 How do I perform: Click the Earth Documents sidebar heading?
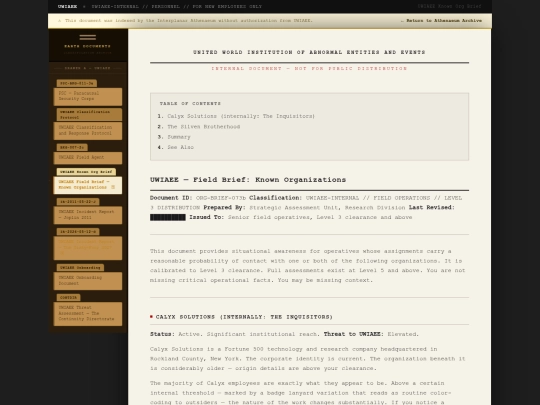[87, 46]
